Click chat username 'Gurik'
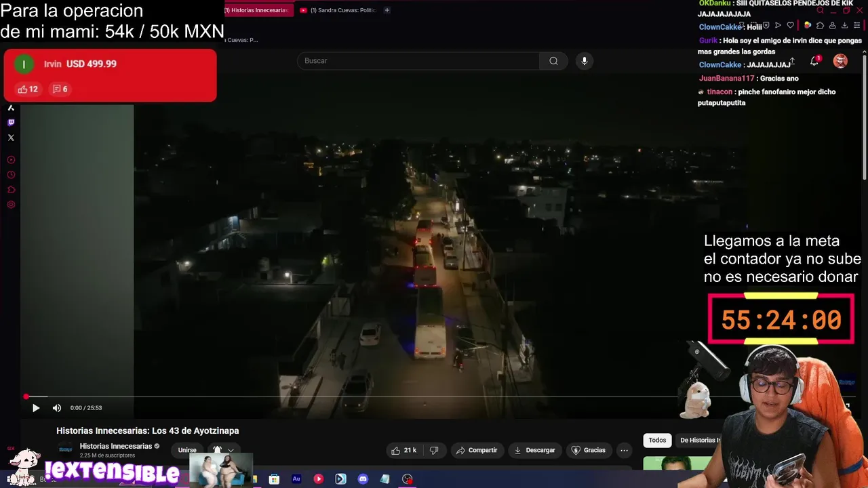This screenshot has width=868, height=488. (x=708, y=40)
